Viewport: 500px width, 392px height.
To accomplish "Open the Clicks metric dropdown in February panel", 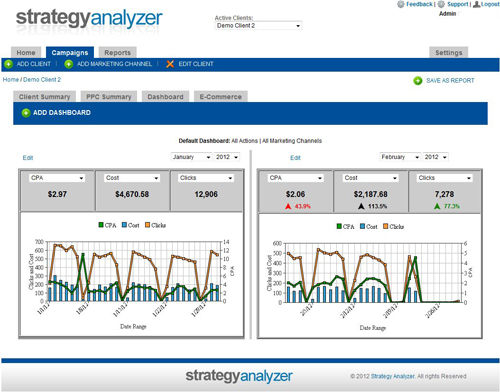I will coord(445,178).
